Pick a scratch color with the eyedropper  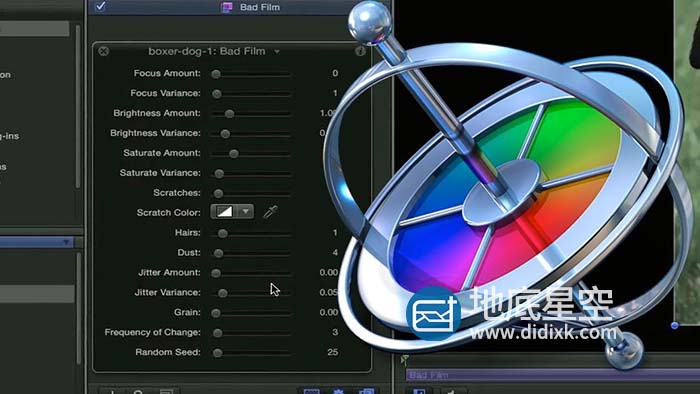pyautogui.click(x=271, y=212)
